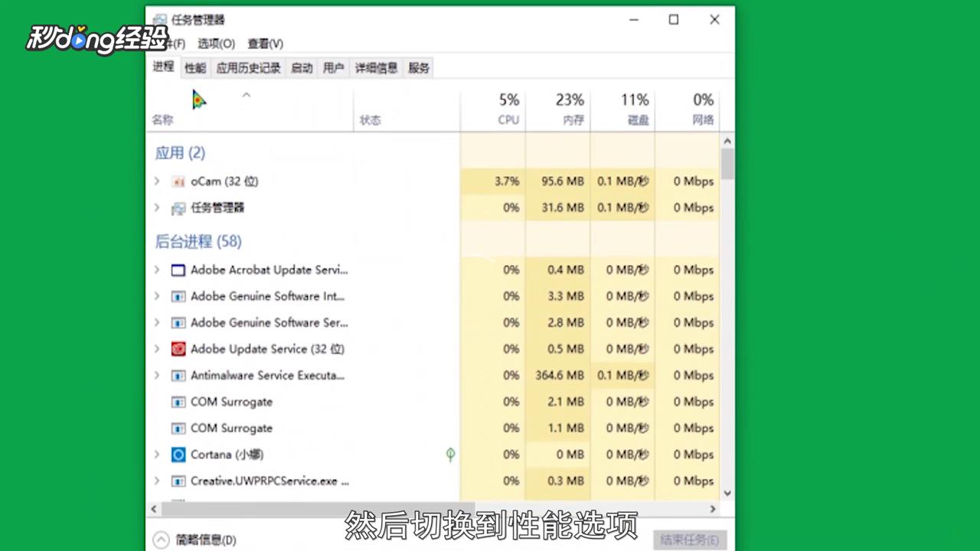
Task: Sort by the 内存 column header
Action: [558, 110]
